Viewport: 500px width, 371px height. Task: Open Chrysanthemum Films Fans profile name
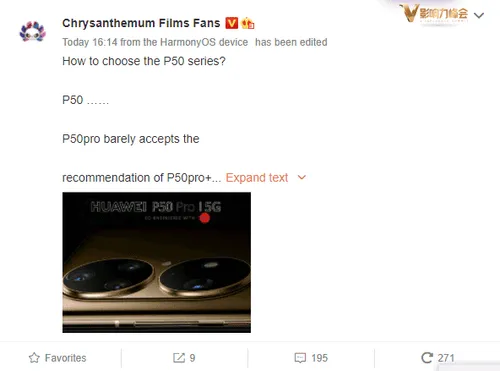(141, 23)
